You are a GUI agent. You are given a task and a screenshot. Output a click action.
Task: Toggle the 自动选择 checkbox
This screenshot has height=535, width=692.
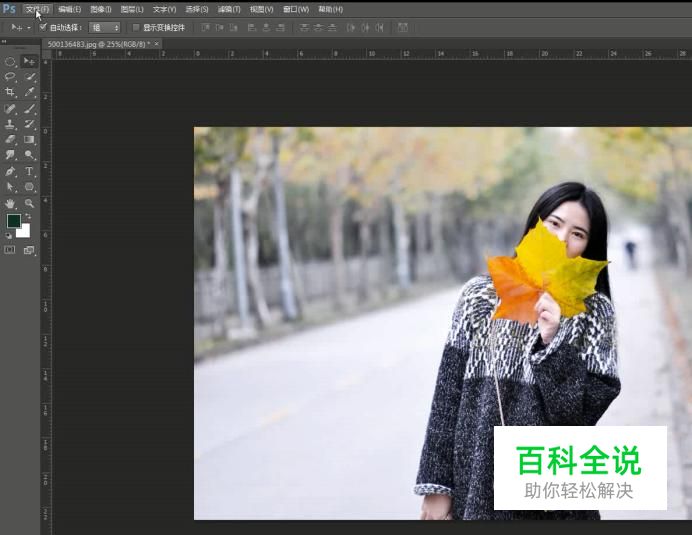tap(43, 27)
